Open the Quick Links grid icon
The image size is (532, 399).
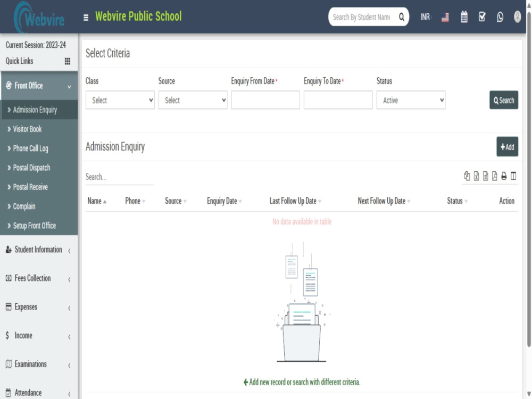click(x=68, y=61)
